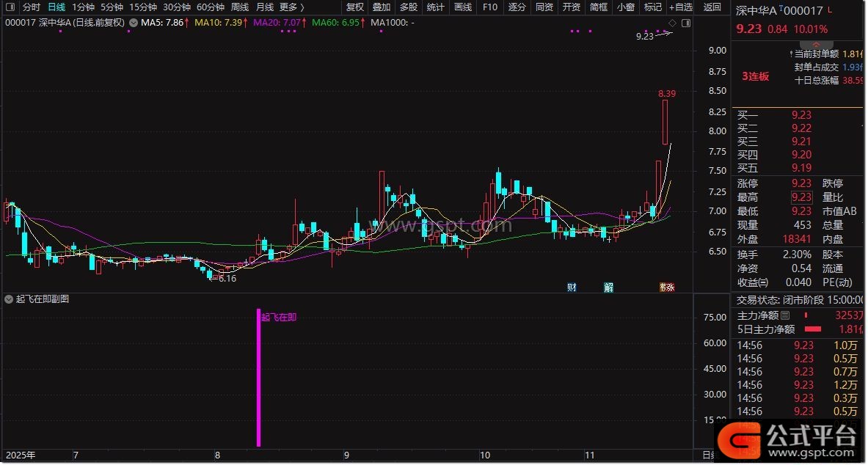Open the 主力净额 detail list icon
Viewport: 868px width, 465px height.
785,315
